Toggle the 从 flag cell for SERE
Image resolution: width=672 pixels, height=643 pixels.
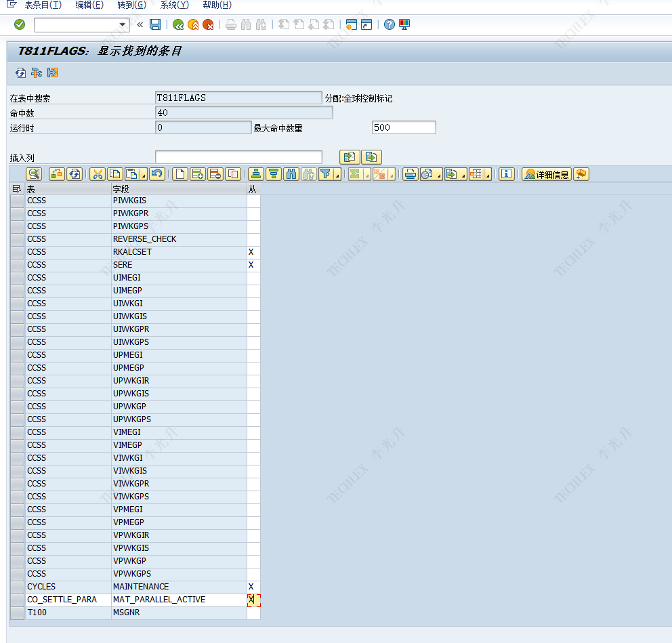click(x=253, y=265)
